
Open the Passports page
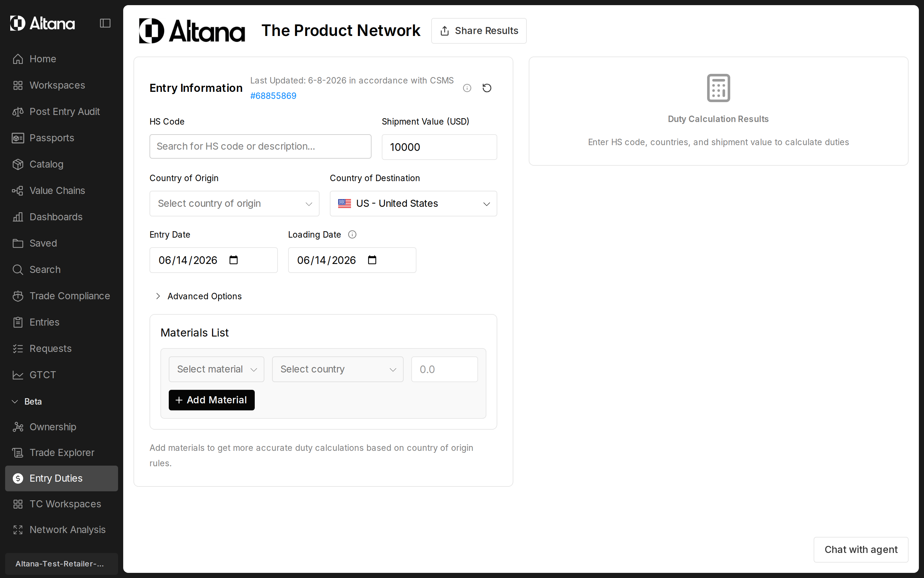(x=62, y=138)
